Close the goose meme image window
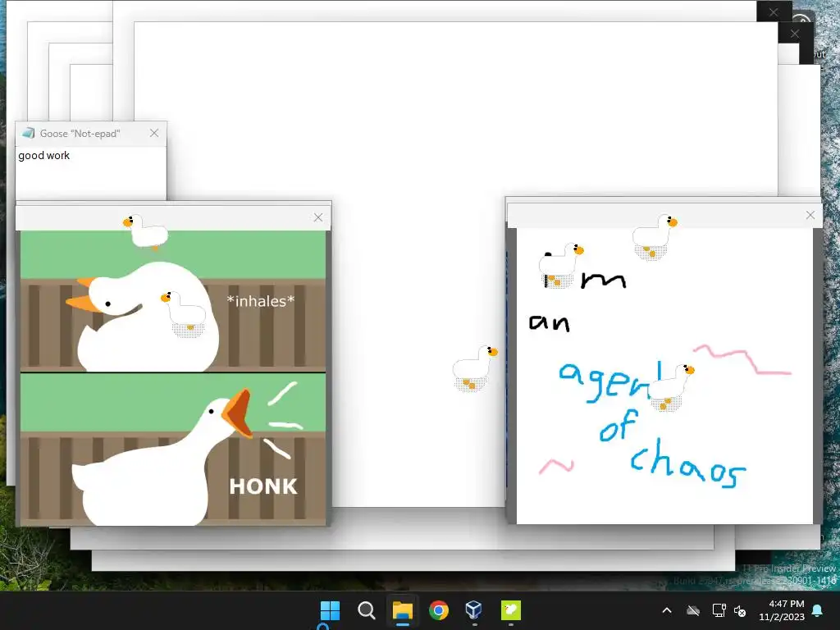The height and width of the screenshot is (630, 840). coord(318,217)
